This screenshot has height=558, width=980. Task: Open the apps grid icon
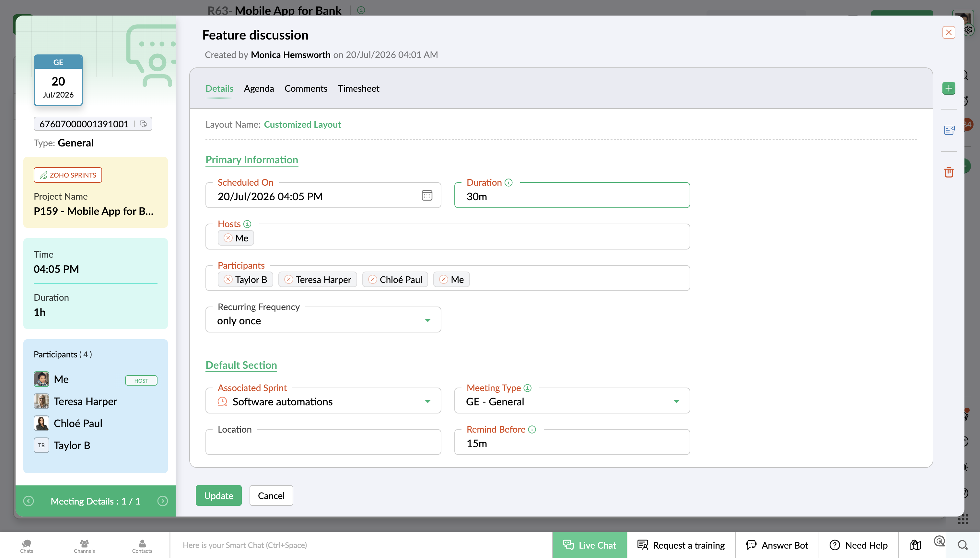[963, 519]
